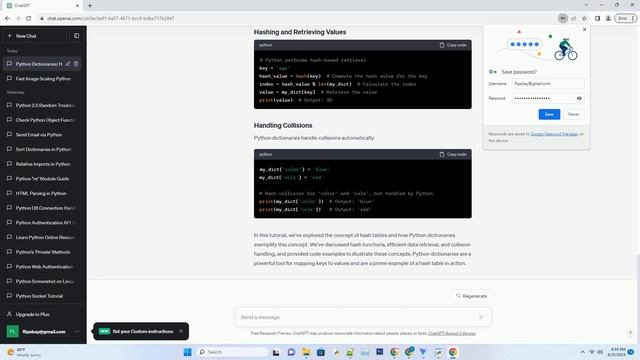640x360 pixels.
Task: Rename the Python Dictionaries chat with pencil icon
Action: pos(68,64)
